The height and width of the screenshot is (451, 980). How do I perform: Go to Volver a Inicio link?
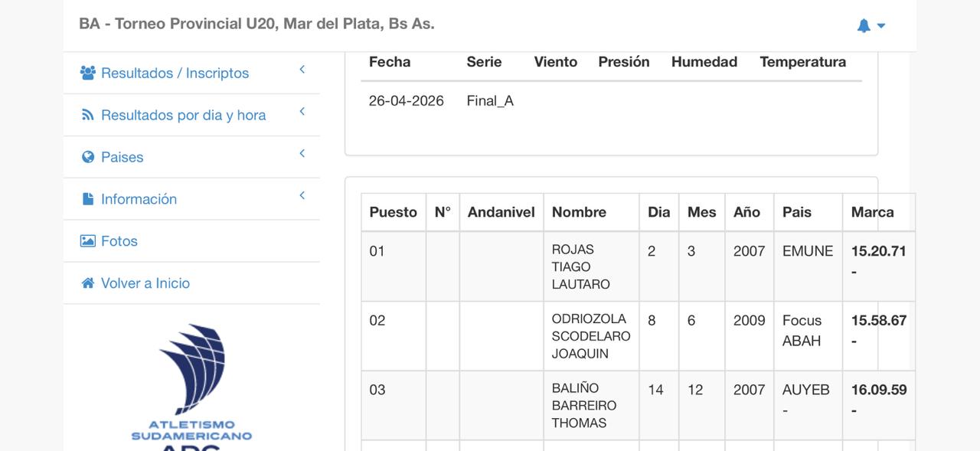[145, 283]
